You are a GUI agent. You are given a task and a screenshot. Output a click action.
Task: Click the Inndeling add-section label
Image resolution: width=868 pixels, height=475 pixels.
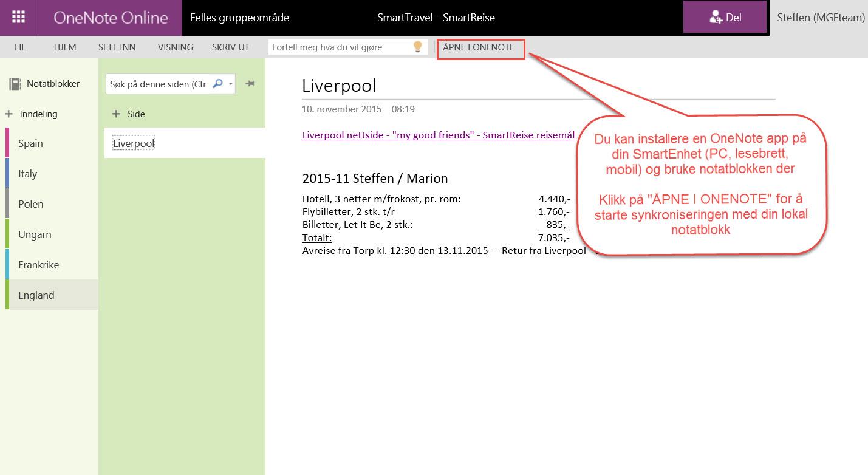39,114
